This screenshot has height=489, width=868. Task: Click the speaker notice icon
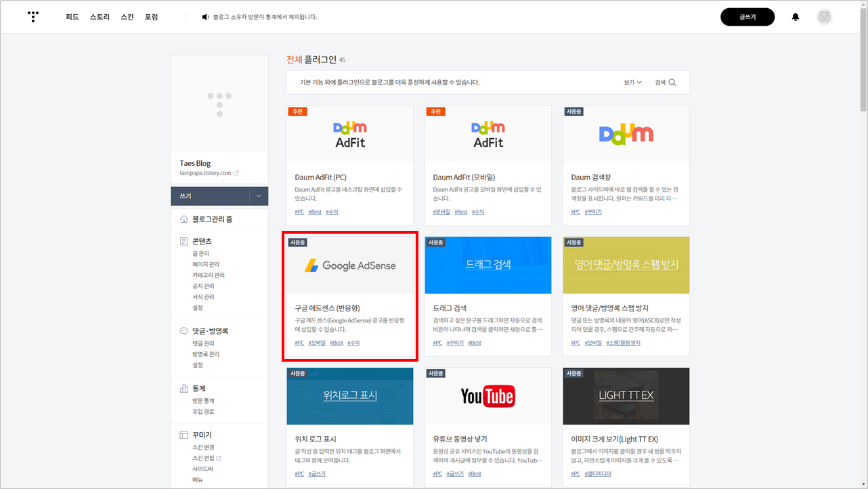coord(206,17)
